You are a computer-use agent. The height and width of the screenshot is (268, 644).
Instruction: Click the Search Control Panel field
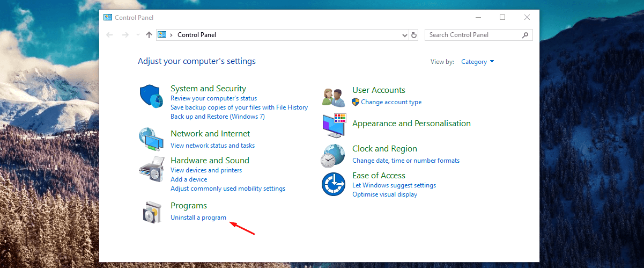pos(479,35)
